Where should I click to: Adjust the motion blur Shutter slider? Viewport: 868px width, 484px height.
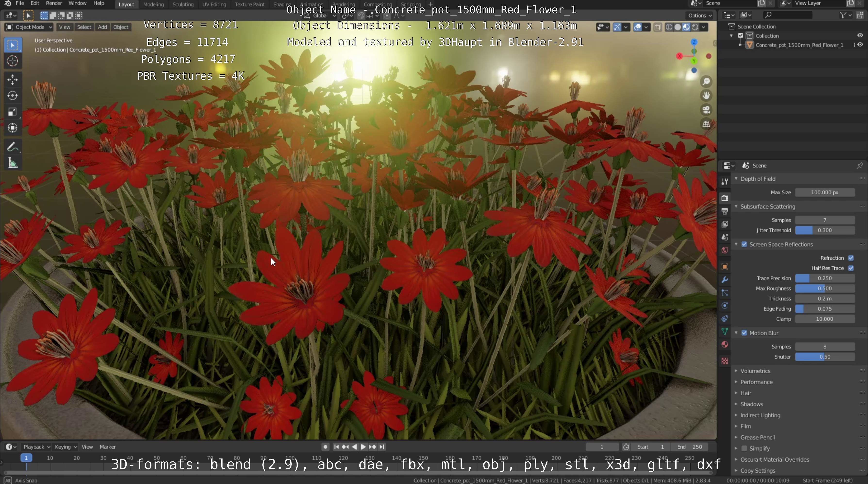825,357
